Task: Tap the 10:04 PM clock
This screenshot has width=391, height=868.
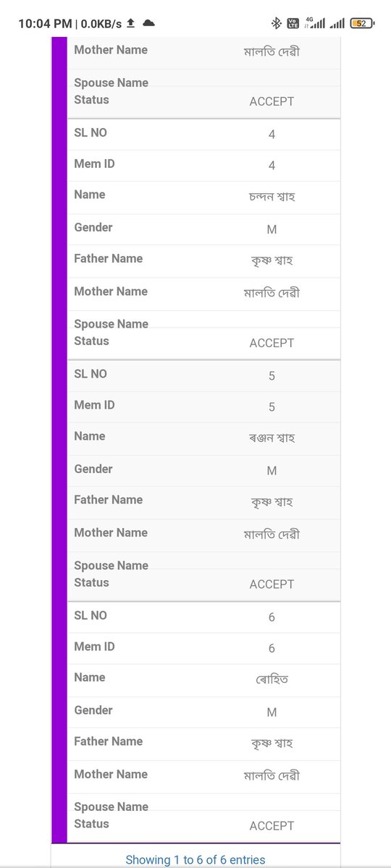Action: coord(45,23)
